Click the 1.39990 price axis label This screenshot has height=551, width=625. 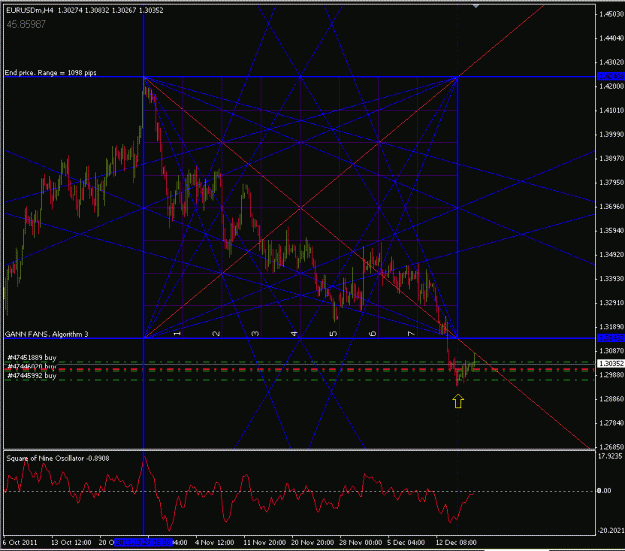point(611,134)
